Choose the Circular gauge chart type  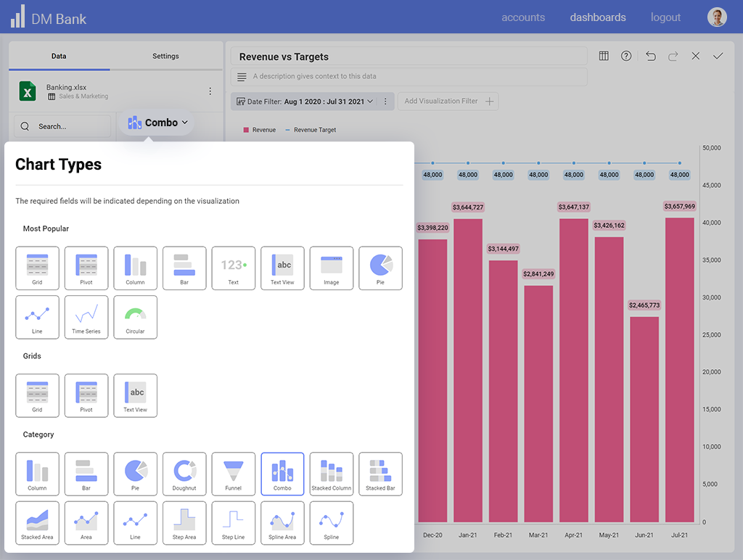(135, 317)
